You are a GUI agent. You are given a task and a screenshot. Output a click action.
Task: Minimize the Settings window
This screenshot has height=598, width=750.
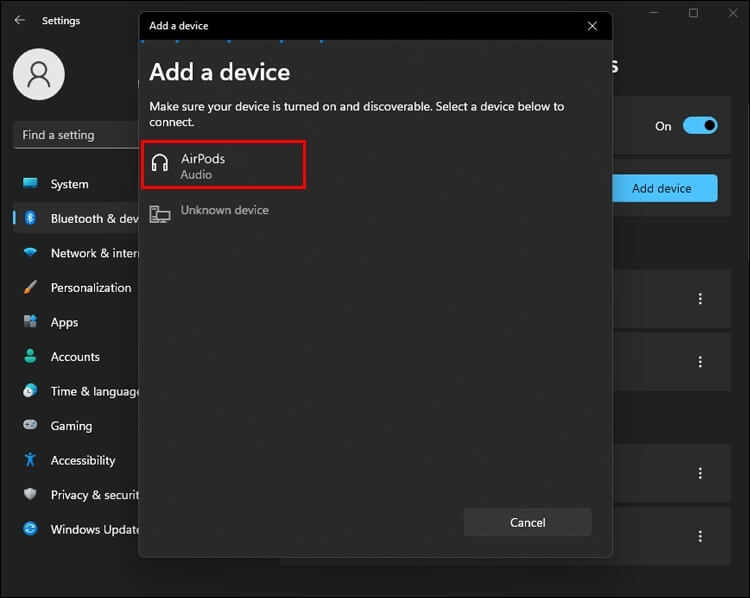tap(654, 13)
